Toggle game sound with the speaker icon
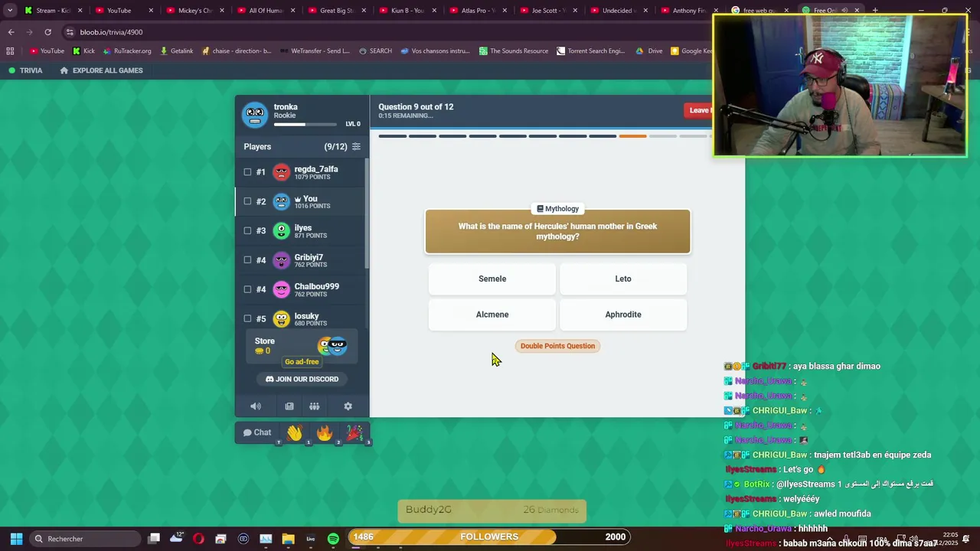The width and height of the screenshot is (980, 551). coord(256,406)
